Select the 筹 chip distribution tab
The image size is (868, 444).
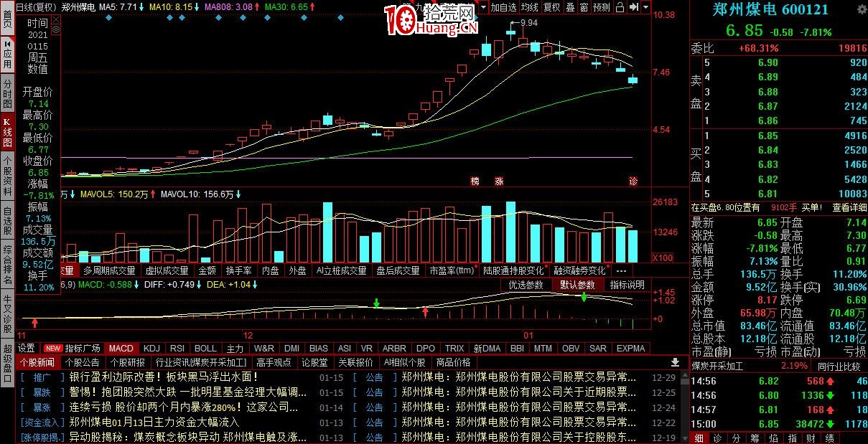pos(755,438)
